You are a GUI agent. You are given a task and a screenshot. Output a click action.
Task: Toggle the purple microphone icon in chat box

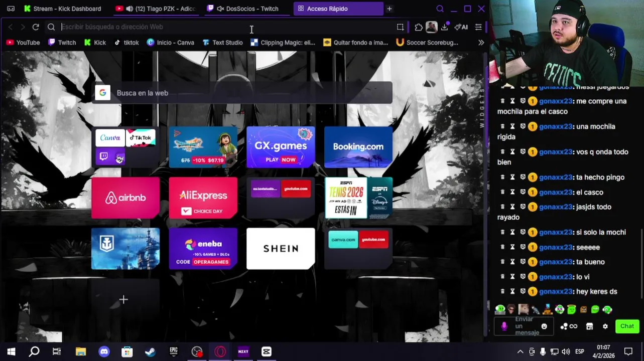(504, 326)
